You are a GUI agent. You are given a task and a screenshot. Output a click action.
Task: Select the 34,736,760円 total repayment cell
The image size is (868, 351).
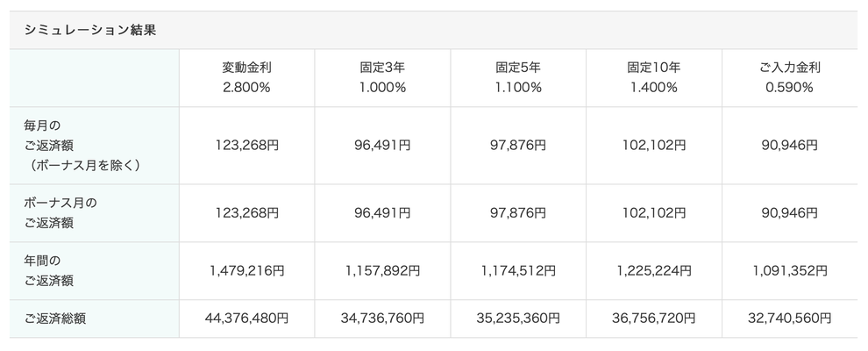point(382,319)
